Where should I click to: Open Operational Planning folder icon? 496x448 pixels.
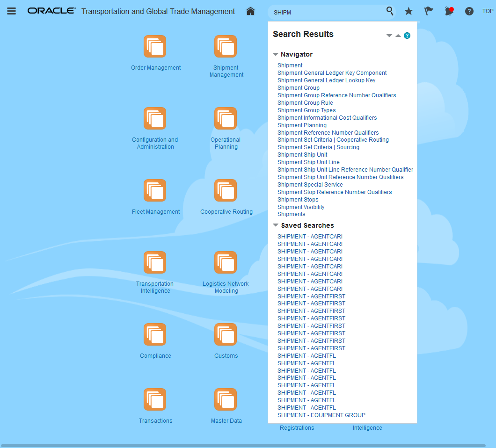[226, 119]
